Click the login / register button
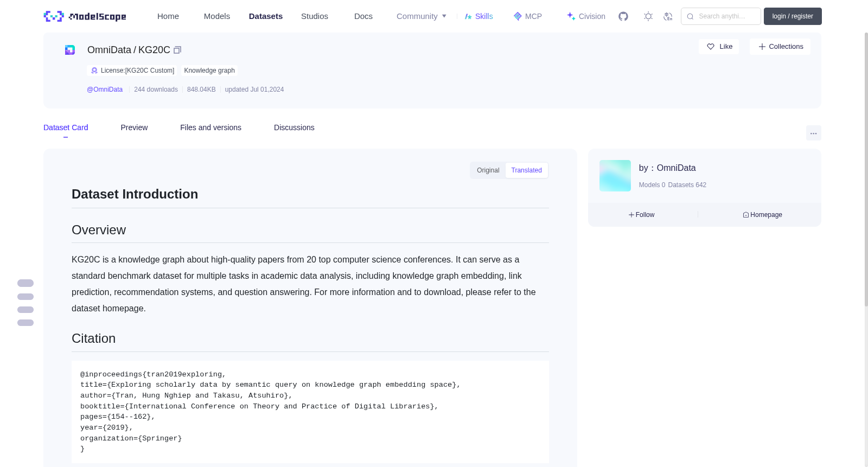 click(793, 16)
